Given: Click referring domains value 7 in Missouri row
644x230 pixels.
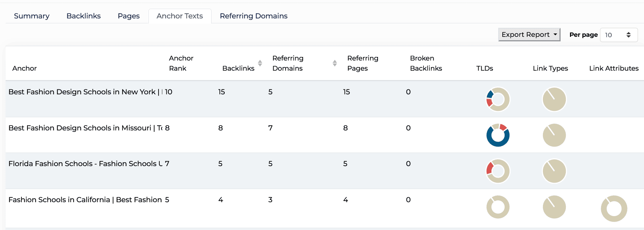Looking at the screenshot, I should [270, 128].
